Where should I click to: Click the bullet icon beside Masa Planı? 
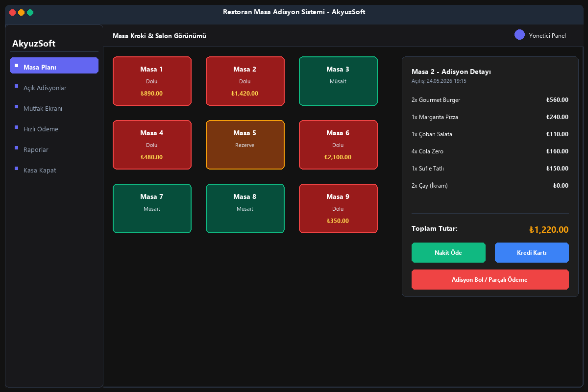point(16,65)
